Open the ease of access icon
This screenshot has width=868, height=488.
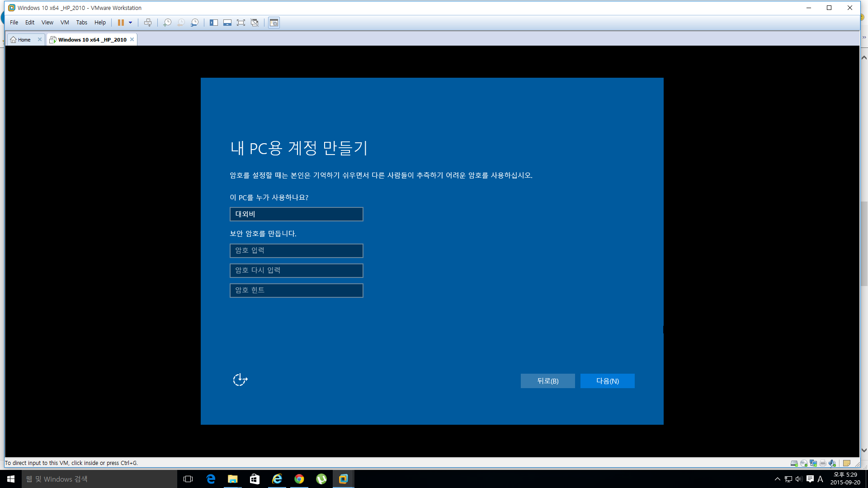point(240,380)
